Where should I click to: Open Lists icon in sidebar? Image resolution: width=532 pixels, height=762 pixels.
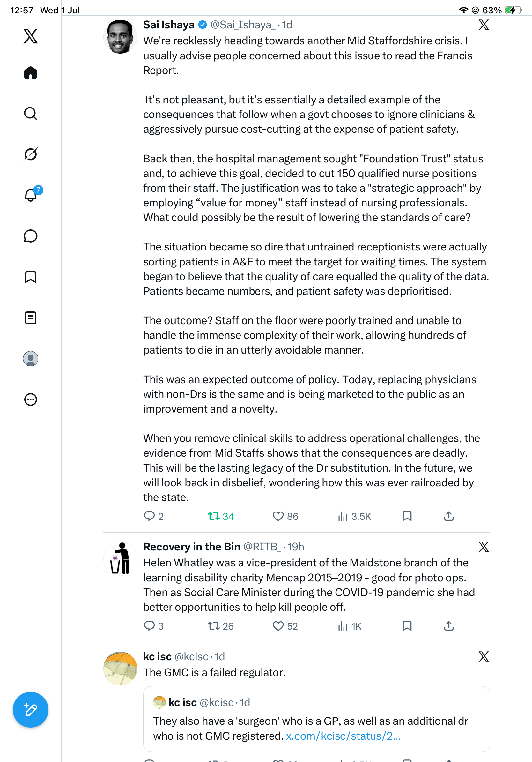(31, 318)
